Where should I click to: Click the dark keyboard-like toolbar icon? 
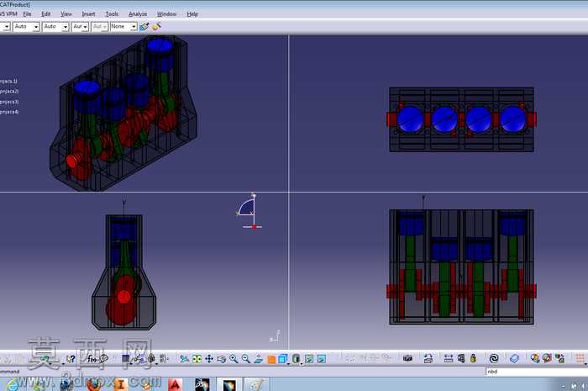click(407, 359)
